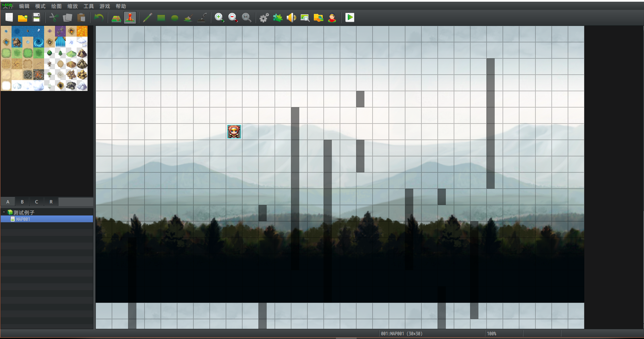Save the project with the floppy disk icon
This screenshot has height=339, width=644.
[36, 18]
